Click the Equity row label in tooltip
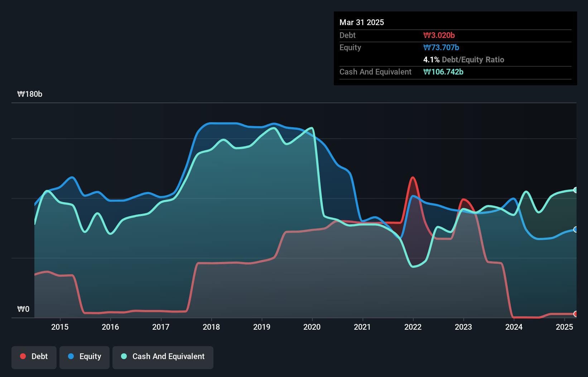This screenshot has width=588, height=377. tap(350, 47)
